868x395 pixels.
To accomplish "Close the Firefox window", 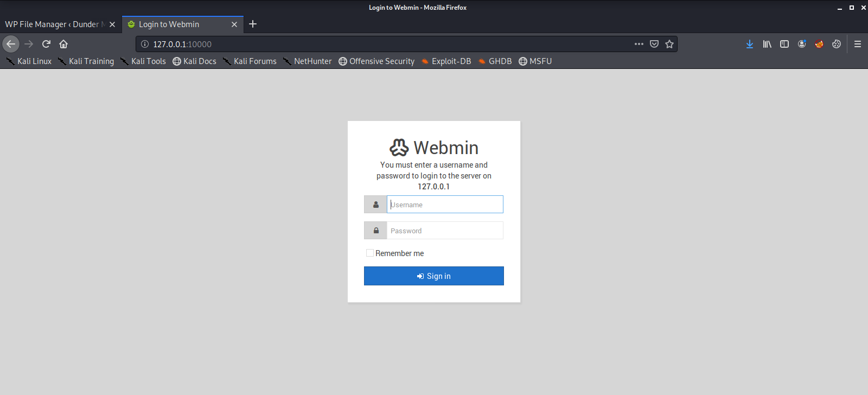I will pos(863,8).
